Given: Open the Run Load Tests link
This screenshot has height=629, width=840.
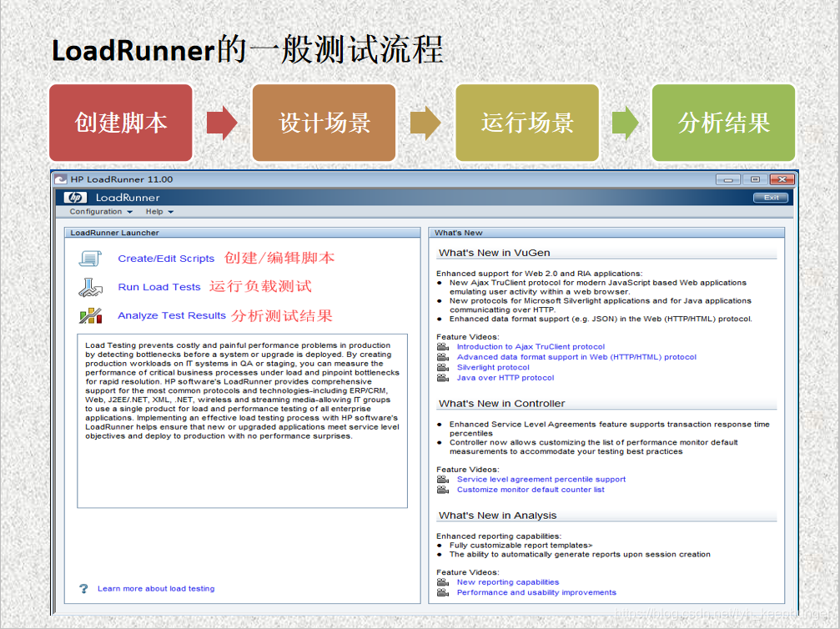Looking at the screenshot, I should click(159, 287).
